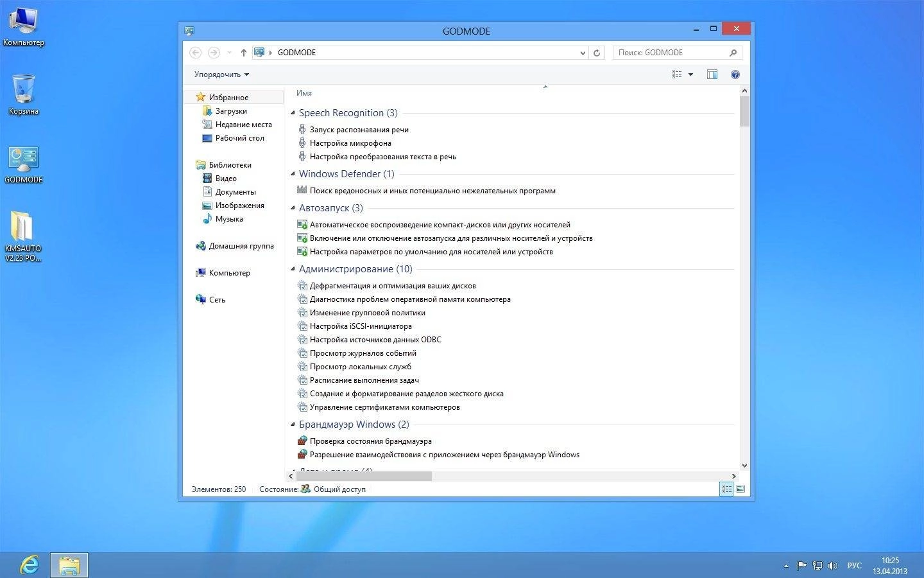The height and width of the screenshot is (578, 924).
Task: Collapse the Windows Defender group
Action: coord(293,174)
